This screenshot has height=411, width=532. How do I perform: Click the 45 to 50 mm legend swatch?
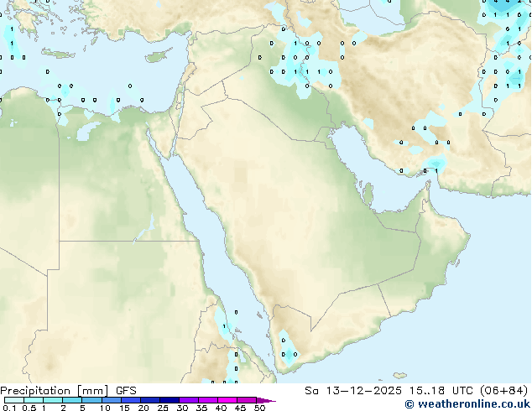tap(246, 400)
